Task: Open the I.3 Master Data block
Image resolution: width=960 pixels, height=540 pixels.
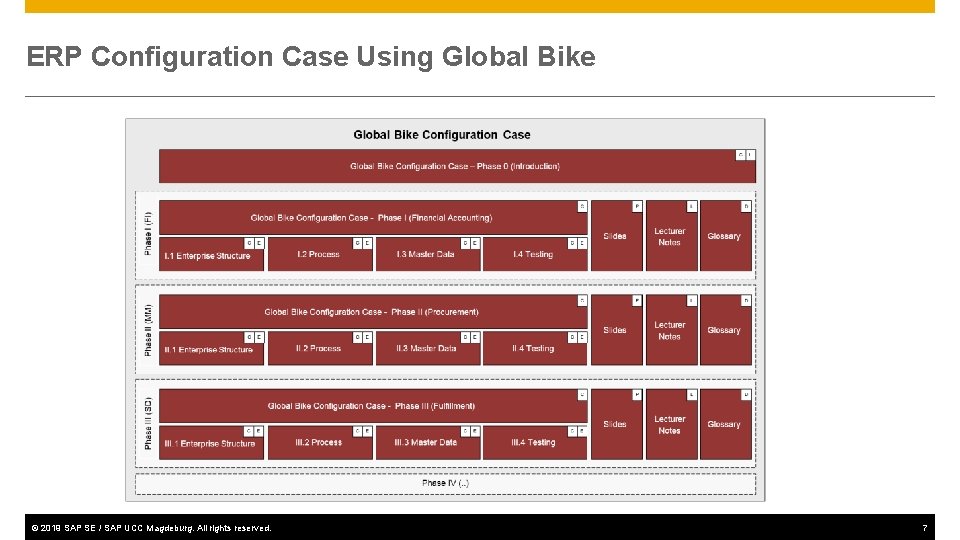Action: (428, 254)
